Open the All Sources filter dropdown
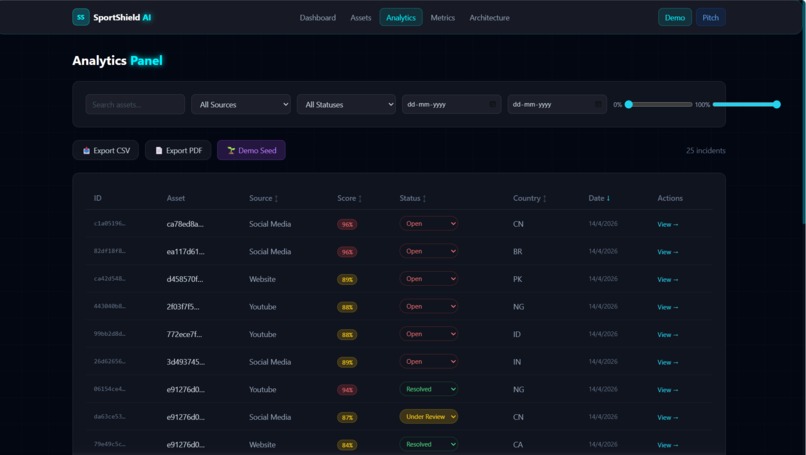 tap(241, 104)
